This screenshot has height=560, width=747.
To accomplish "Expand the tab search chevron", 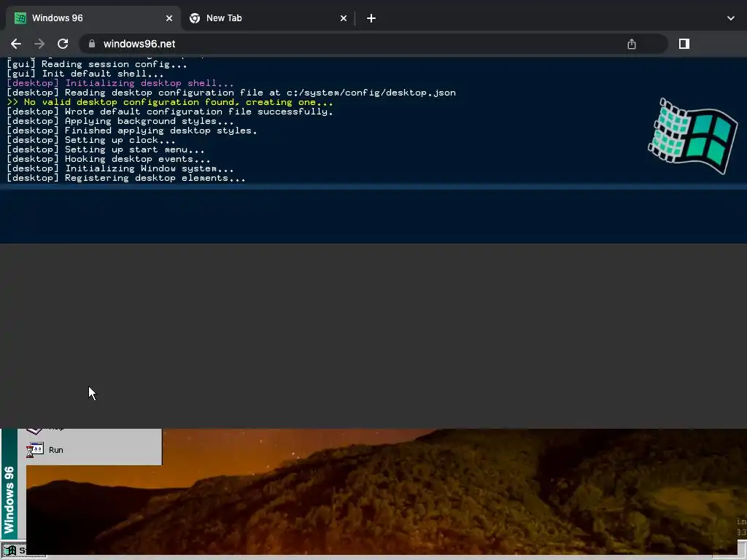I will tap(731, 18).
